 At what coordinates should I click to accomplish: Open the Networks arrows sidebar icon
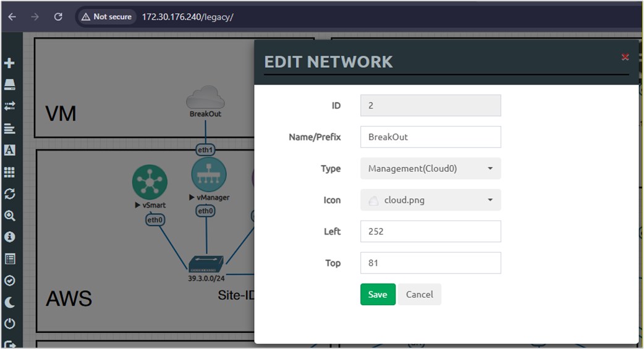coord(9,106)
